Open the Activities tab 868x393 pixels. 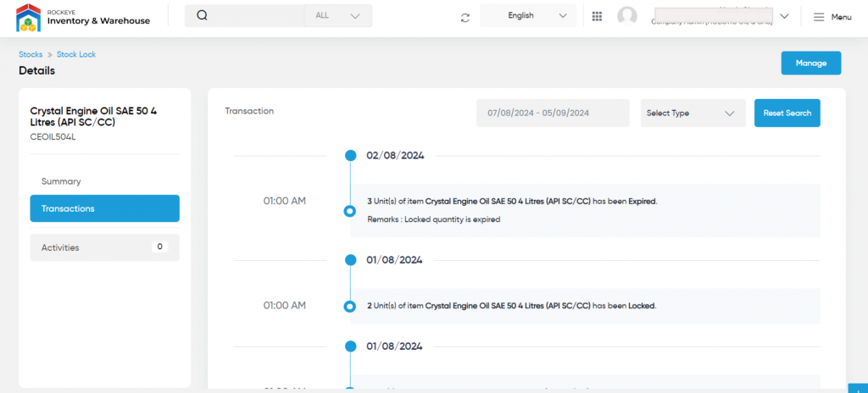click(104, 247)
